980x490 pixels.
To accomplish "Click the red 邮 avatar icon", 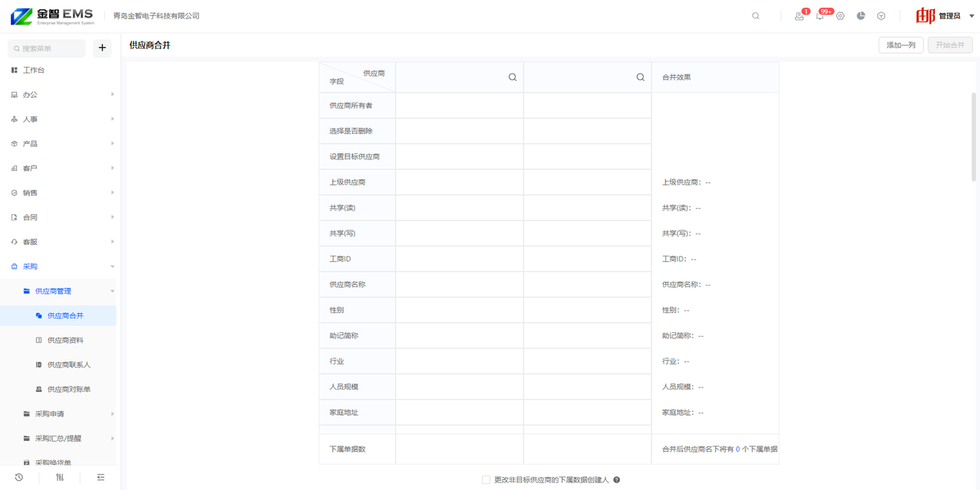I will (926, 16).
